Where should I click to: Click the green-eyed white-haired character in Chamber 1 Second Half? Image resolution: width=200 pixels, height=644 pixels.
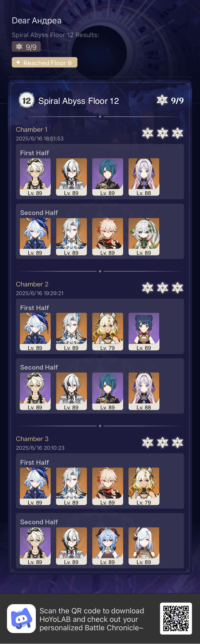tap(144, 237)
